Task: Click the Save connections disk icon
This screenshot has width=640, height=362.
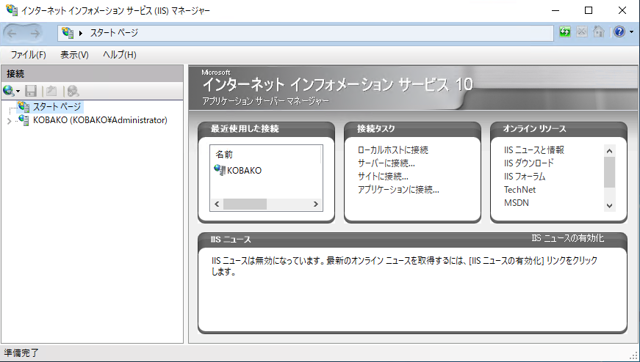Action: pyautogui.click(x=31, y=91)
